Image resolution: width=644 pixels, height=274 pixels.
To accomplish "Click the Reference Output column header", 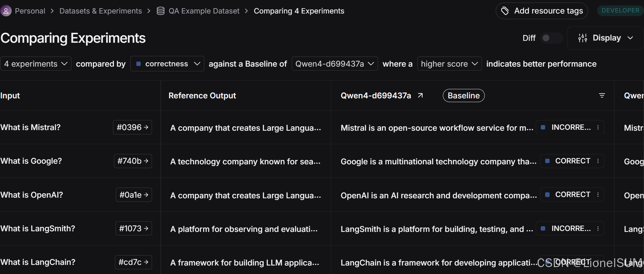I will 202,96.
